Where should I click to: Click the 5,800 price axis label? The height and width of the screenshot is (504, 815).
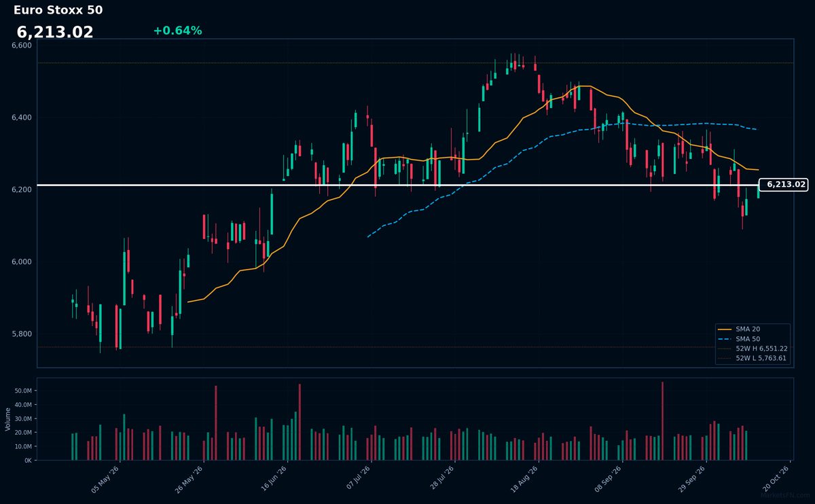(22, 334)
